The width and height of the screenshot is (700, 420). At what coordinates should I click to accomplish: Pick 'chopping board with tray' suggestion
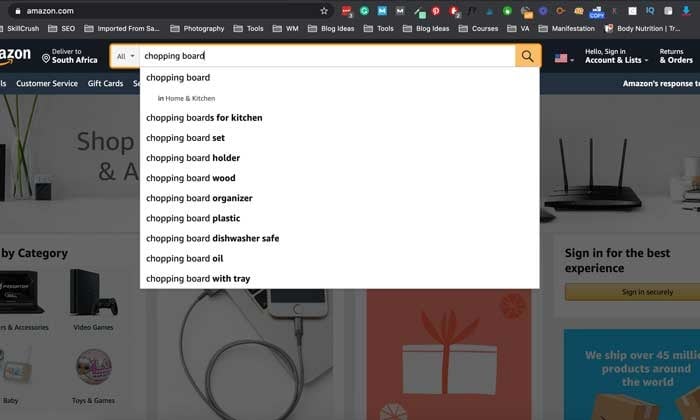tap(339, 279)
